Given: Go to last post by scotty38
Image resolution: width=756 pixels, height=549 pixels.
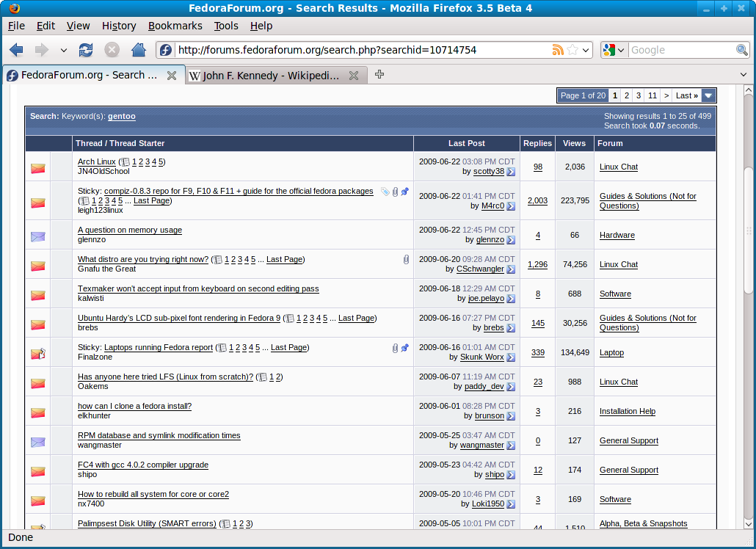Looking at the screenshot, I should click(x=511, y=172).
